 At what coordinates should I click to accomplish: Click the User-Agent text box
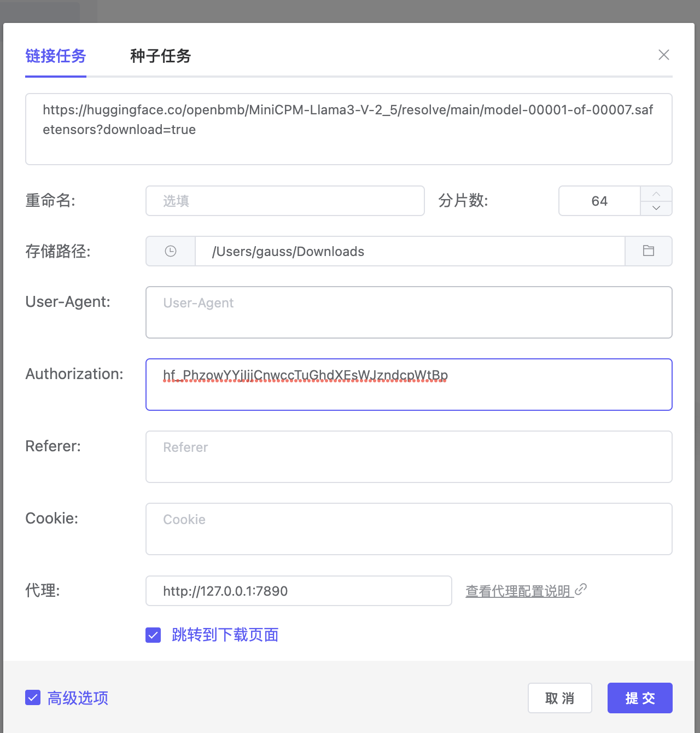coord(409,312)
